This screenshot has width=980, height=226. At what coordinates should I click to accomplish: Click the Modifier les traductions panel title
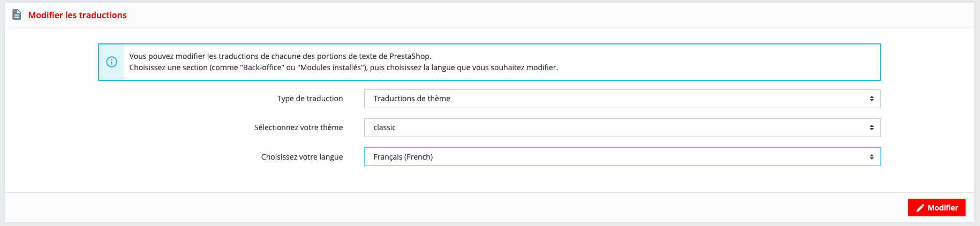pos(77,15)
